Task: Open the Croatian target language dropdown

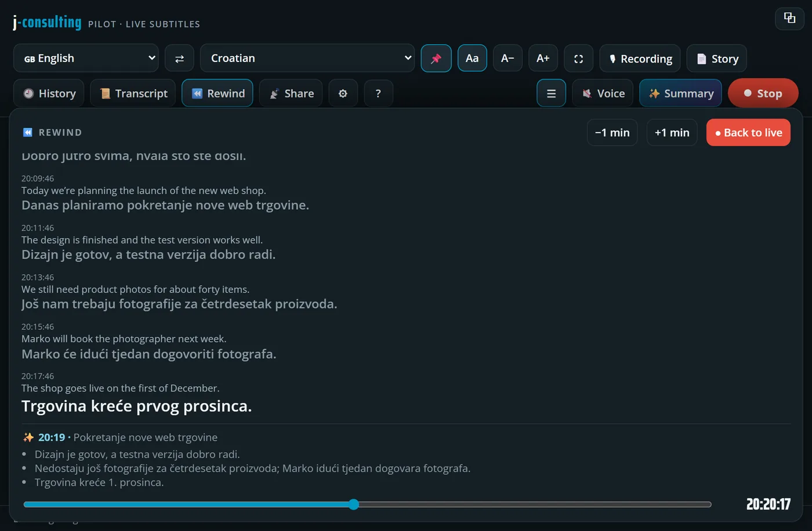Action: point(307,58)
